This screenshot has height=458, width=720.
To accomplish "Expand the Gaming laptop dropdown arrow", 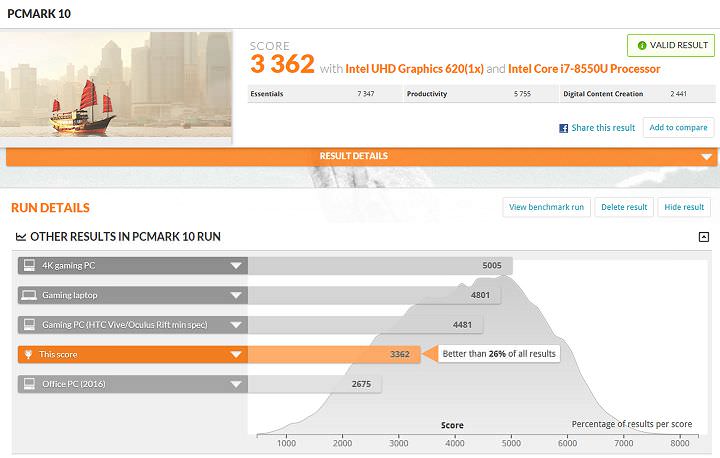I will 236,295.
